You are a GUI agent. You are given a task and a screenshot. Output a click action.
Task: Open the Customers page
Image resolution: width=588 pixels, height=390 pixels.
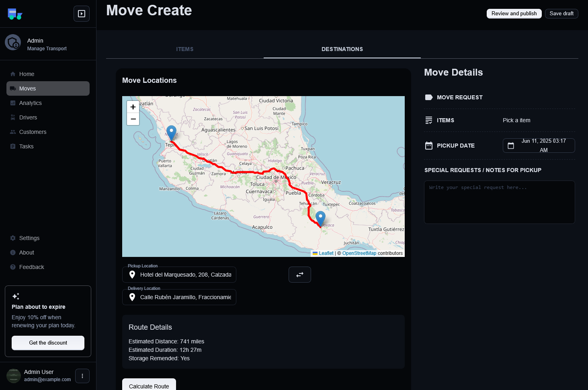pyautogui.click(x=48, y=132)
